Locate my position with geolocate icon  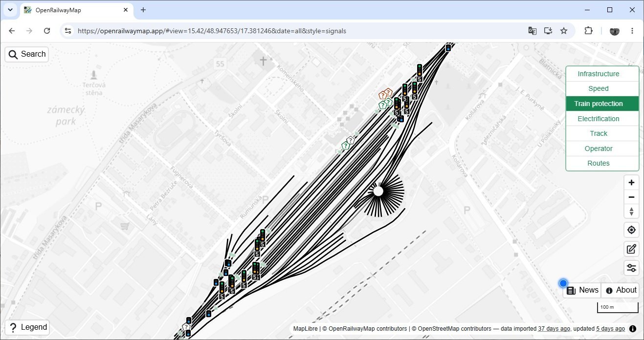(631, 230)
